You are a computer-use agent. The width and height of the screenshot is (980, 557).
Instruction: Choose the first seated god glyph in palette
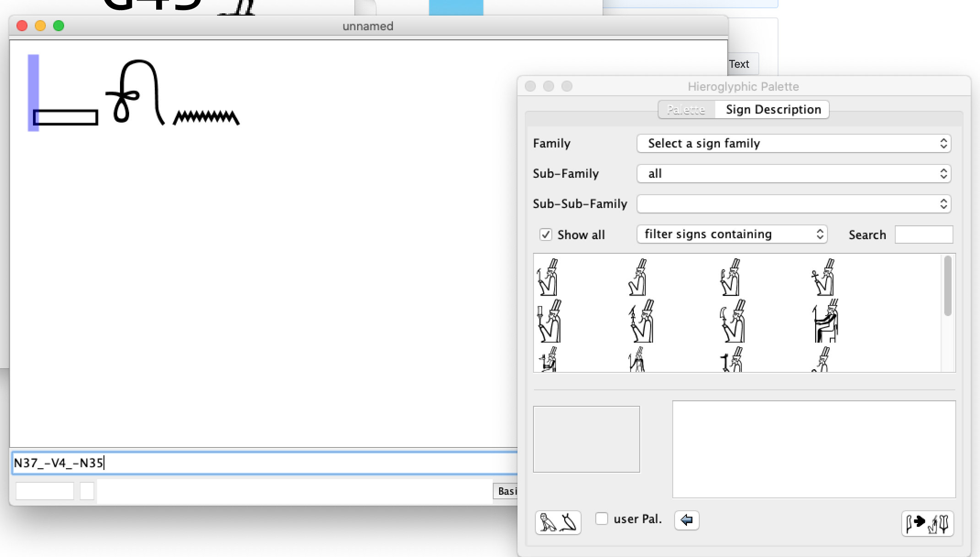548,278
